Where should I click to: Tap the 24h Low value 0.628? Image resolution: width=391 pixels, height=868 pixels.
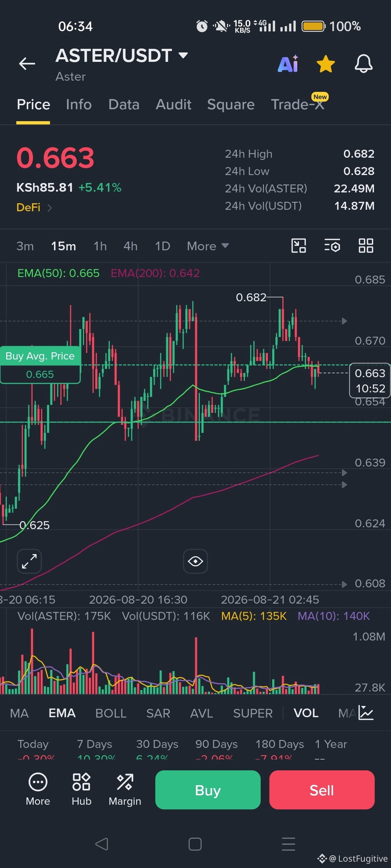359,171
